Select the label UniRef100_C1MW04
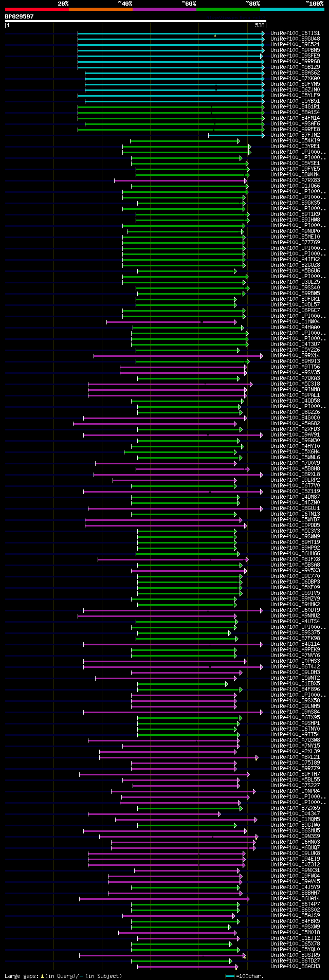329x980 pixels. point(295,322)
